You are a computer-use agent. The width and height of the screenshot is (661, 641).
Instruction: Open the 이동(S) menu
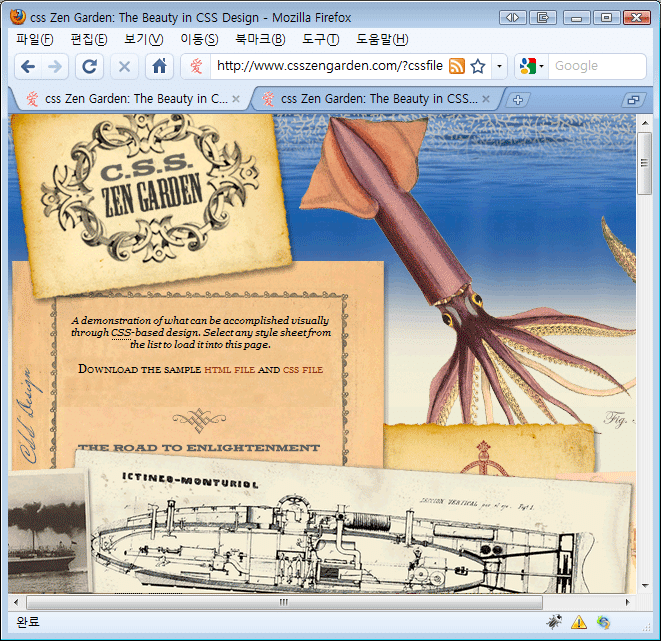[199, 39]
